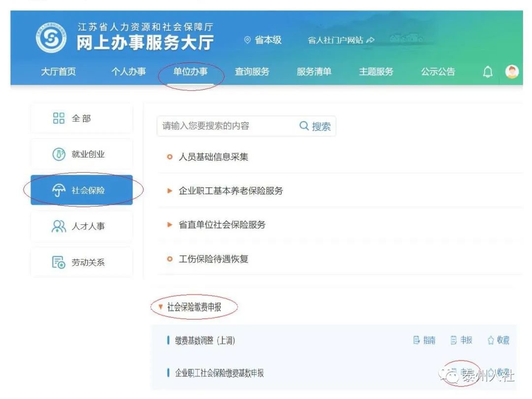Image resolution: width=532 pixels, height=399 pixels.
Task: Expand 企业职工基本养老保险服务 section
Action: [231, 191]
